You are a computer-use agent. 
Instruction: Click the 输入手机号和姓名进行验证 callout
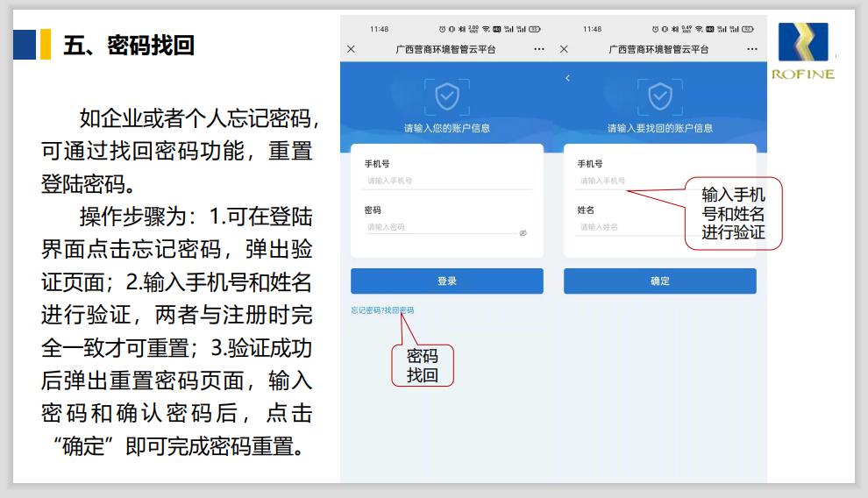(733, 214)
